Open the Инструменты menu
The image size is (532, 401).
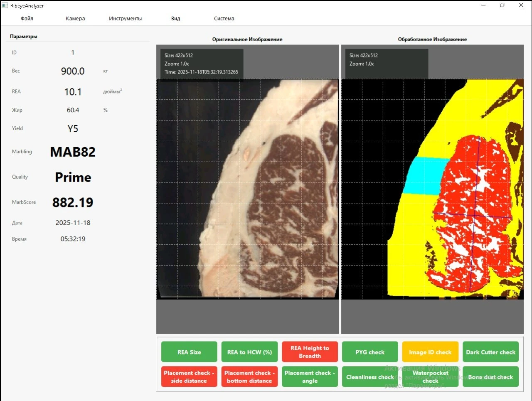pos(125,19)
